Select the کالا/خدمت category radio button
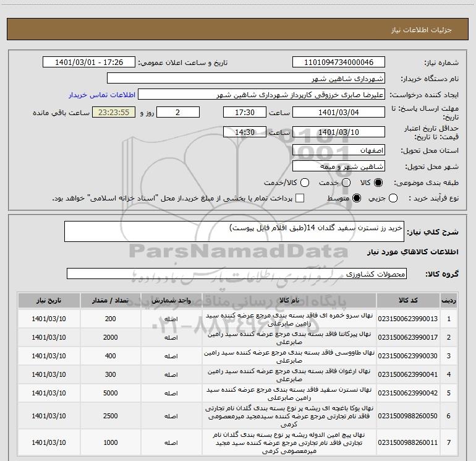 click(x=305, y=183)
